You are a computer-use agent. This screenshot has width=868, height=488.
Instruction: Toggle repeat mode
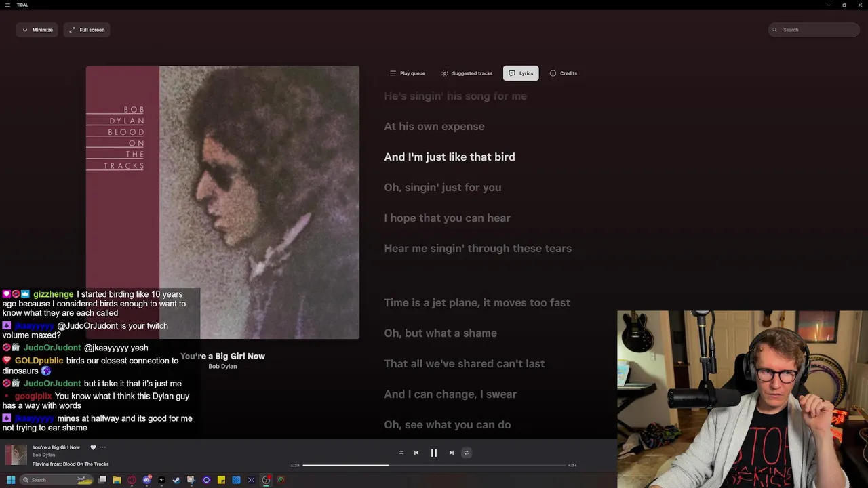[466, 453]
